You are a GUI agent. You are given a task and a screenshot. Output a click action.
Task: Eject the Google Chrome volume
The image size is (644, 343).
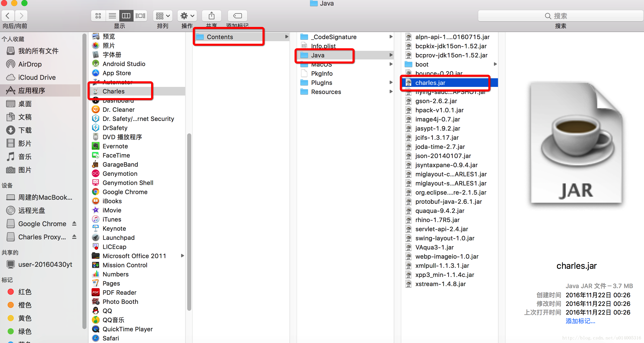tap(74, 224)
